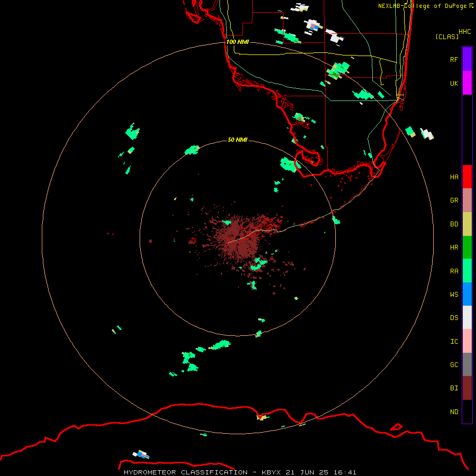
Task: Click the ND legend label
Action: [x=454, y=412]
